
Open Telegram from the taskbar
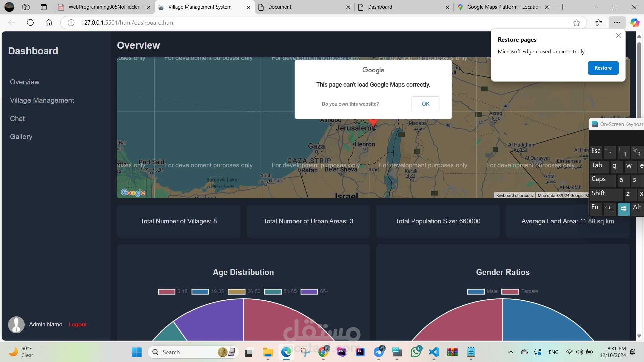click(x=379, y=352)
